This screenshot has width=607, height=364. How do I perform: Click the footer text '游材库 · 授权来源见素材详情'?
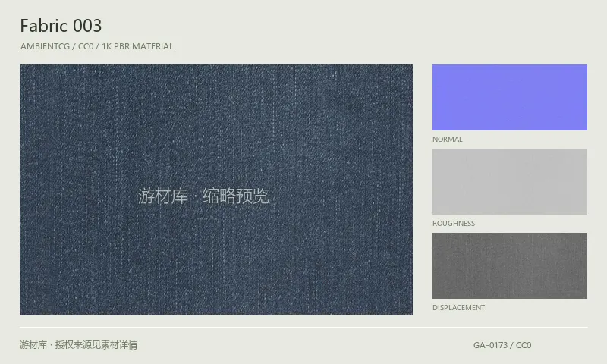(79, 344)
